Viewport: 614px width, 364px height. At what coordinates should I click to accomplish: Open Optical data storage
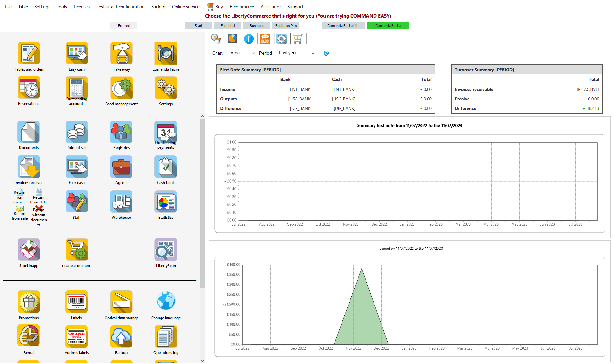122,302
